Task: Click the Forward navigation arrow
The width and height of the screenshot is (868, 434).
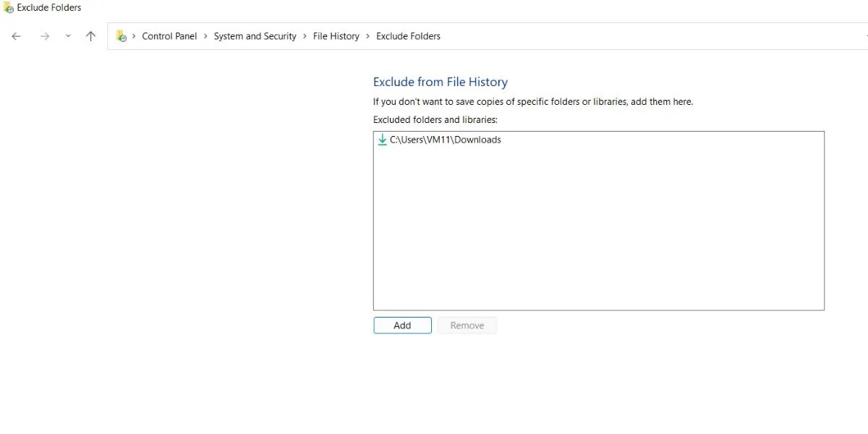Action: pyautogui.click(x=43, y=35)
